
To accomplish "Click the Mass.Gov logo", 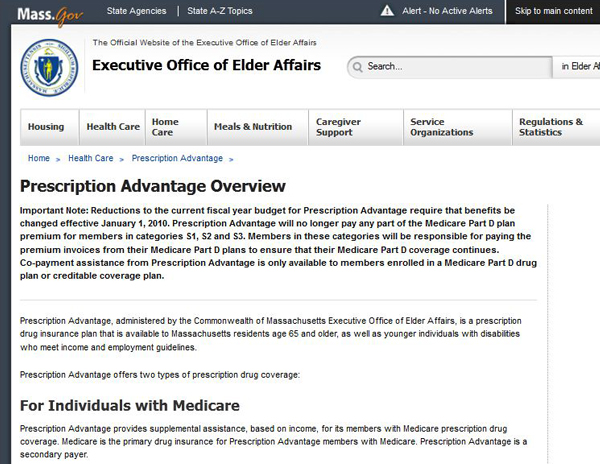I will point(50,15).
